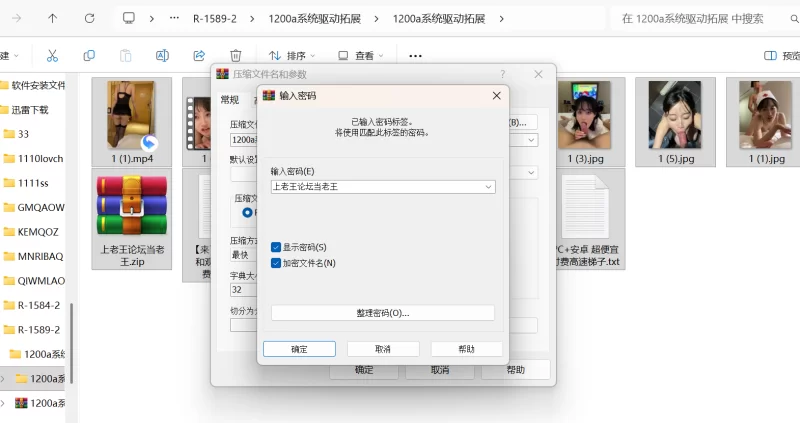The image size is (800, 423).
Task: Open the 排序 sort dropdown
Action: 292,56
